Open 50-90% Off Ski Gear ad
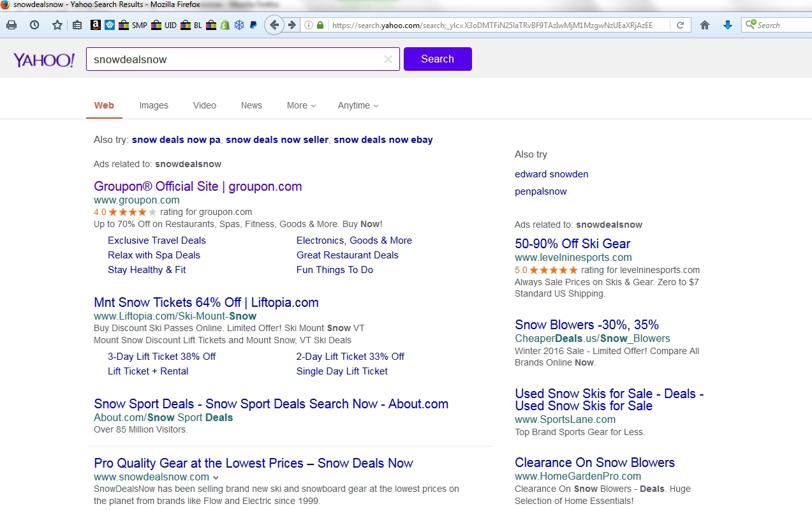This screenshot has width=812, height=511. (x=572, y=244)
